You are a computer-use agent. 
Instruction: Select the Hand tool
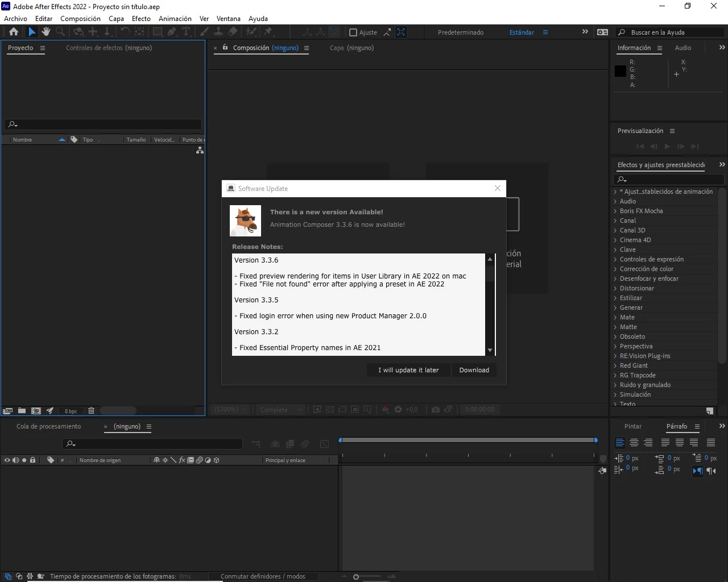(46, 32)
